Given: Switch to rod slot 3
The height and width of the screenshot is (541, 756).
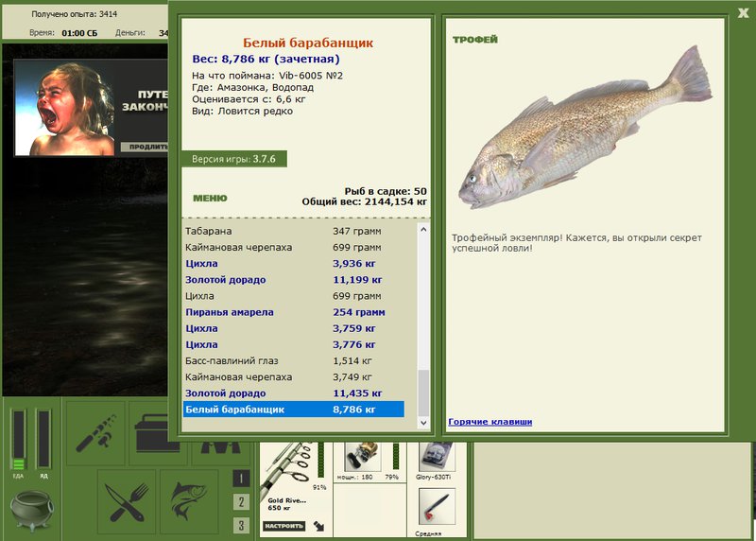Looking at the screenshot, I should (x=241, y=525).
